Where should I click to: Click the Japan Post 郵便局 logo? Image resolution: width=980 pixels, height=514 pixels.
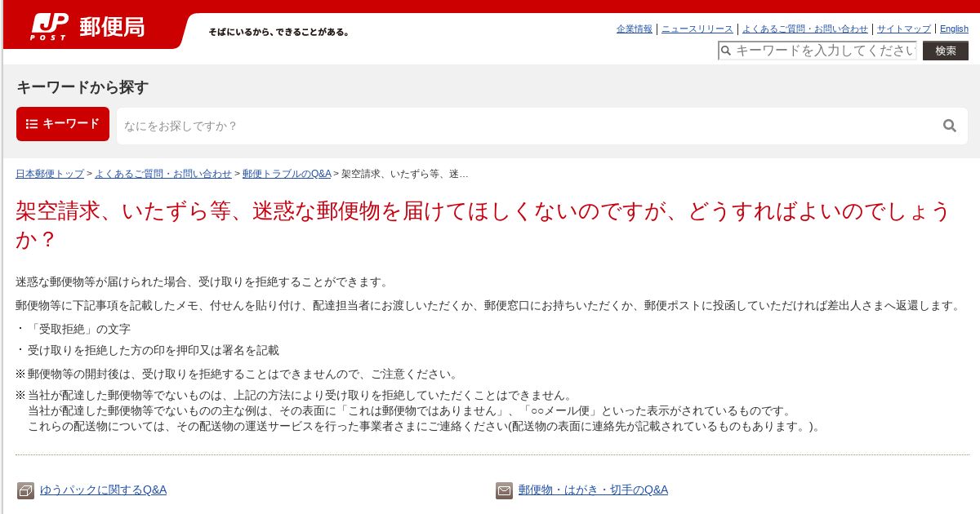click(x=88, y=27)
